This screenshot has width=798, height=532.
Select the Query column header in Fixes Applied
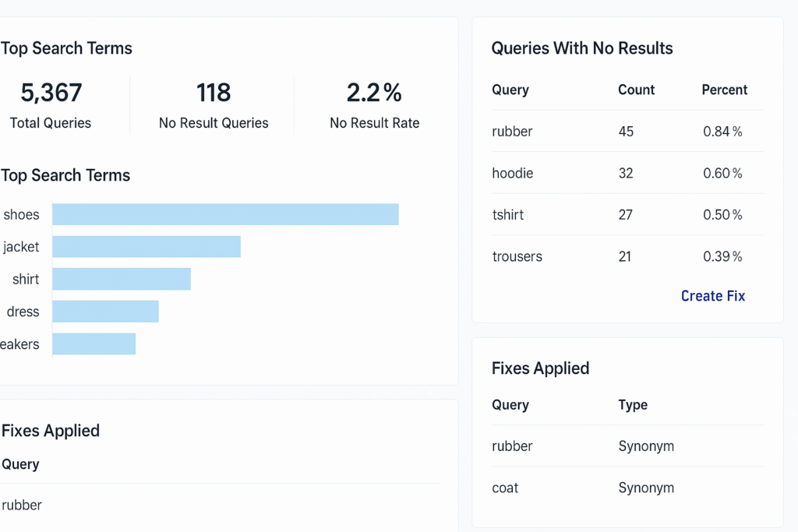(x=510, y=405)
